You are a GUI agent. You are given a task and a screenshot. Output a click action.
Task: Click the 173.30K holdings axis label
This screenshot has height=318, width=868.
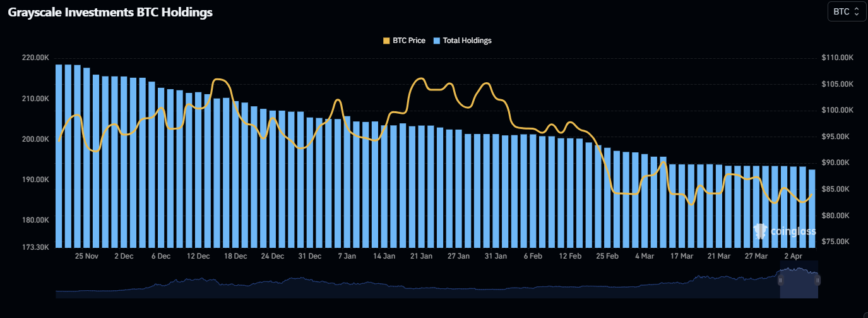coord(35,247)
